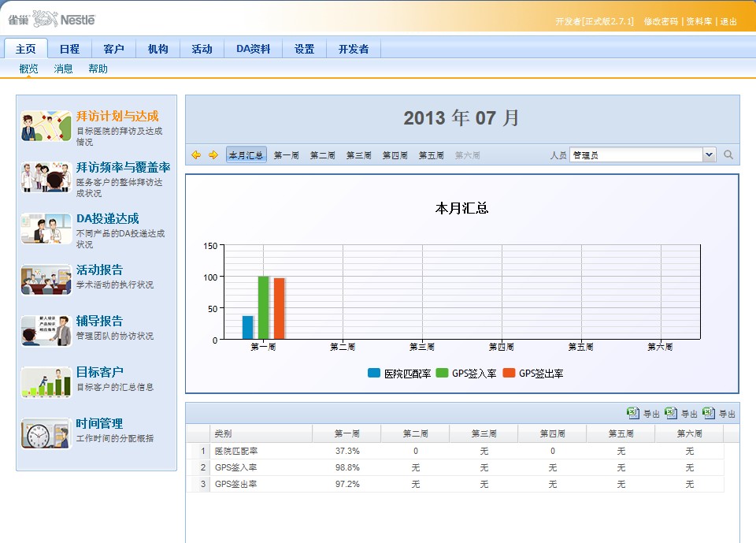Open 辅导报告 thumbnail image

point(46,331)
